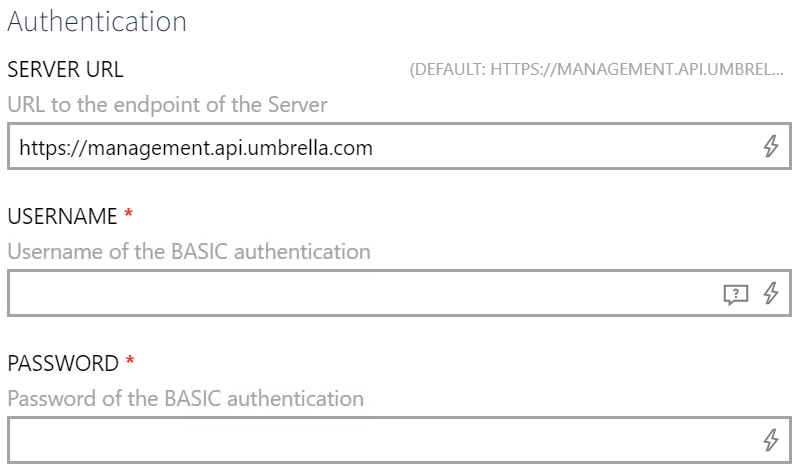Click "Password of the BASIC authentication" description
The image size is (802, 474).
pyautogui.click(x=186, y=398)
